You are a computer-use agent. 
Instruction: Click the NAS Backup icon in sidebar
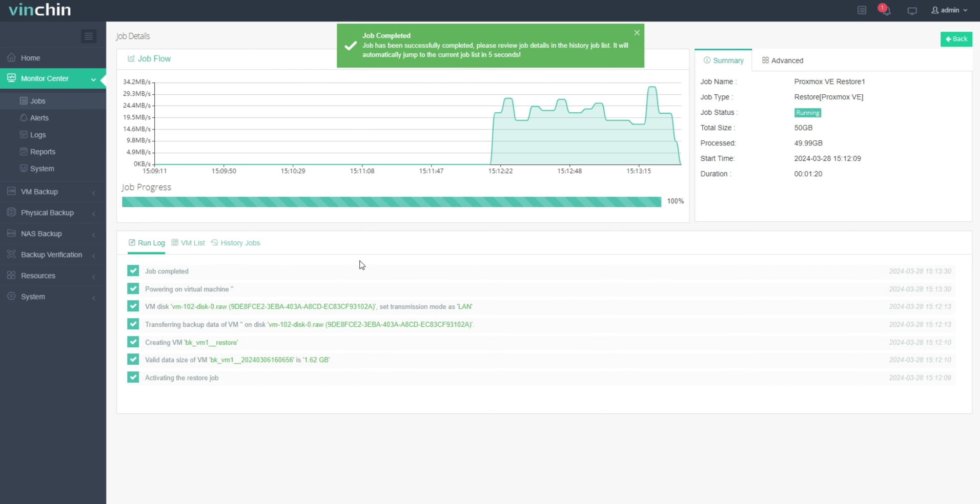pos(11,233)
